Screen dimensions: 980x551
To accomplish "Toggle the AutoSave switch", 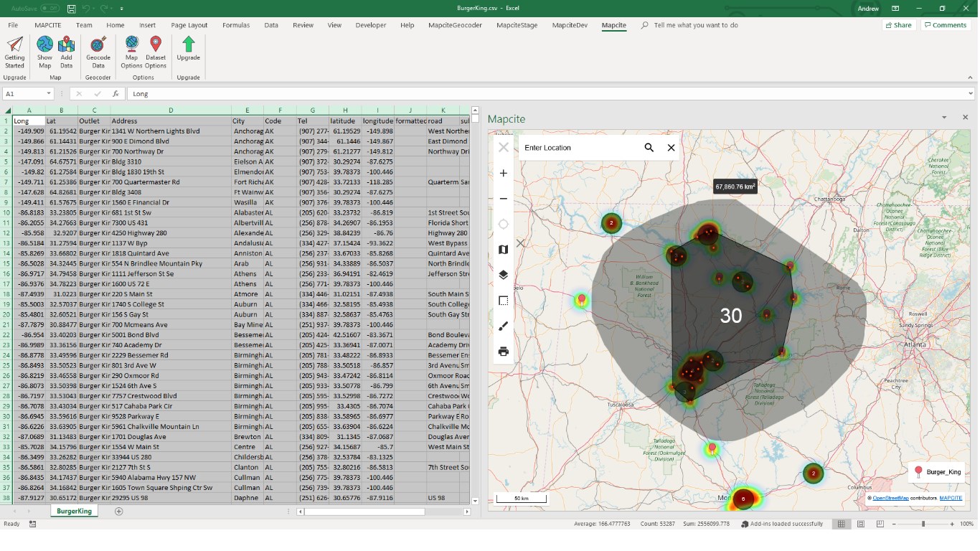I will click(x=50, y=9).
